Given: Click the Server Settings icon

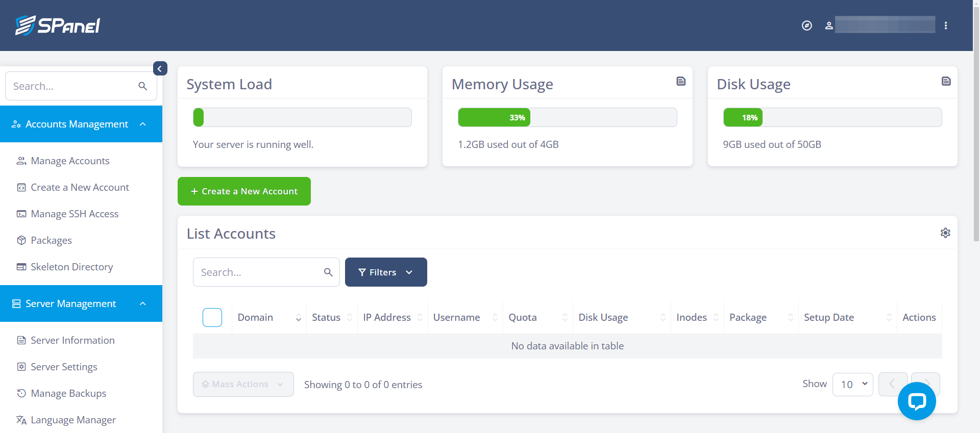Looking at the screenshot, I should (x=21, y=367).
